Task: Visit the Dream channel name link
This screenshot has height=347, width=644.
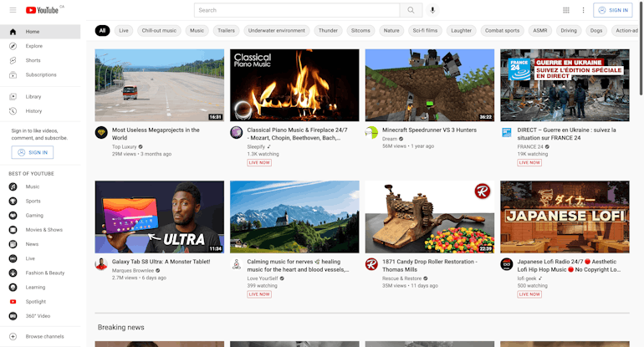Action: pyautogui.click(x=390, y=139)
